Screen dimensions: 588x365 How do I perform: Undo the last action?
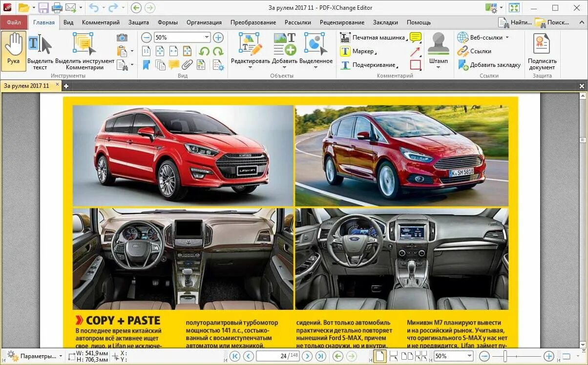coord(94,8)
